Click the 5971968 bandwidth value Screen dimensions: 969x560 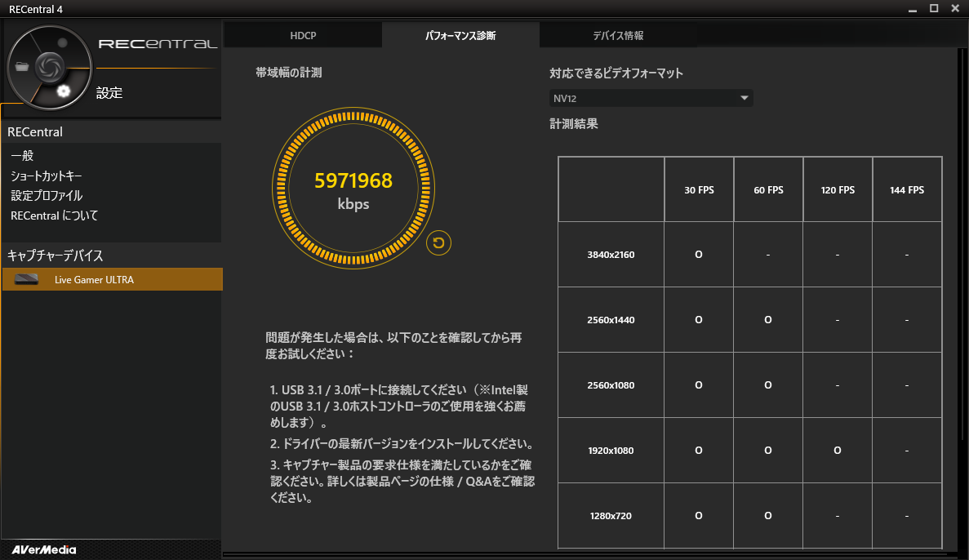click(x=353, y=180)
